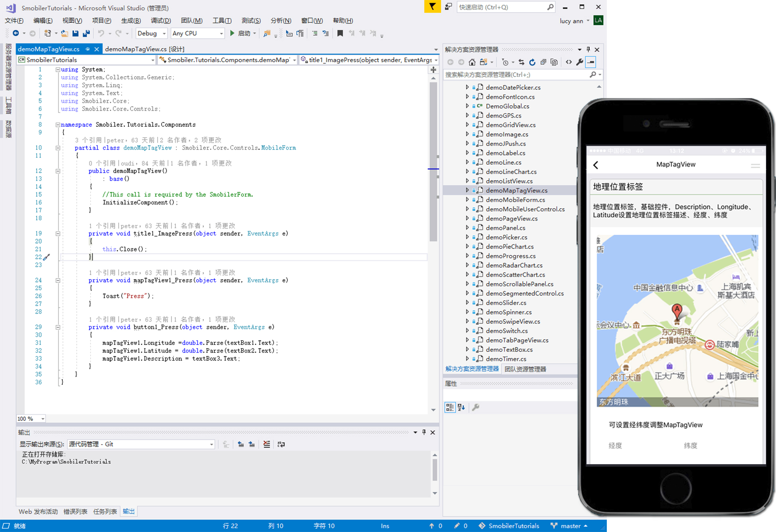Click the View Code angle brackets icon

coord(569,62)
